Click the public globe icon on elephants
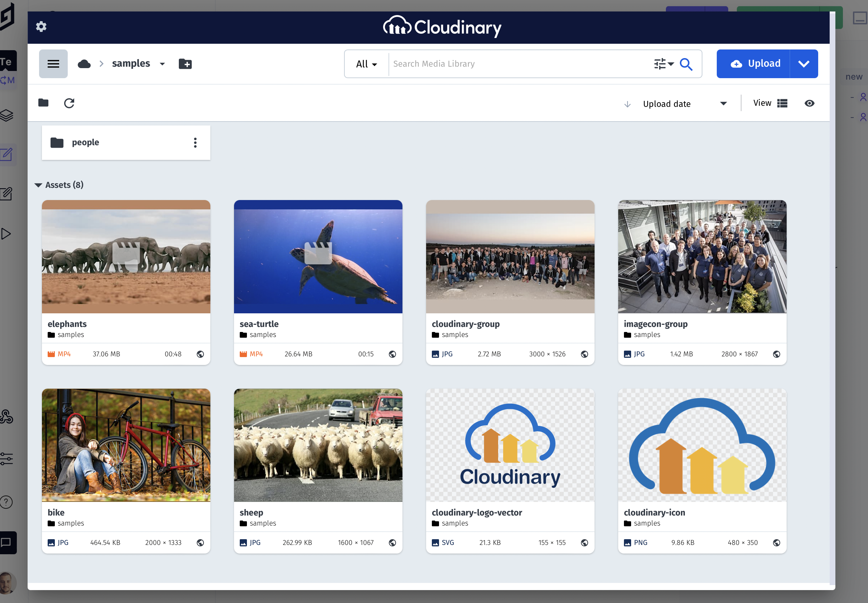Screen dimensions: 868x603 (200, 354)
